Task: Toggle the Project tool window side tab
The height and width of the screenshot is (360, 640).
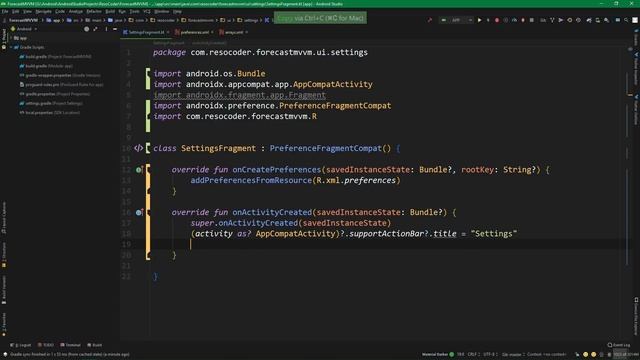Action: 4,38
